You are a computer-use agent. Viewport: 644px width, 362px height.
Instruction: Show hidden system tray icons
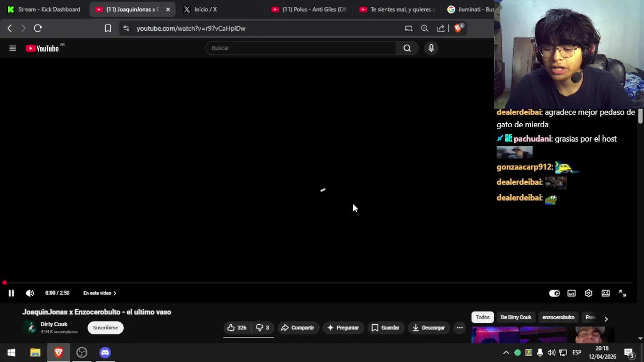[x=506, y=352]
